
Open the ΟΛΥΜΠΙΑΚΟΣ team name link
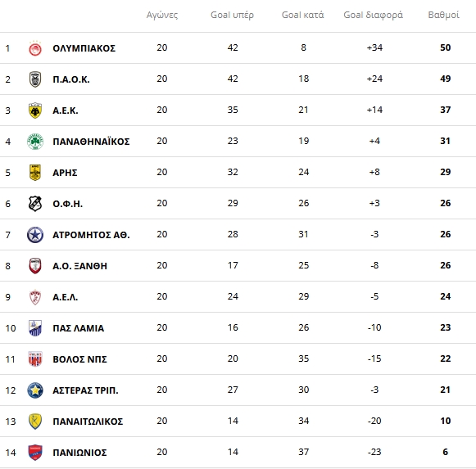84,48
